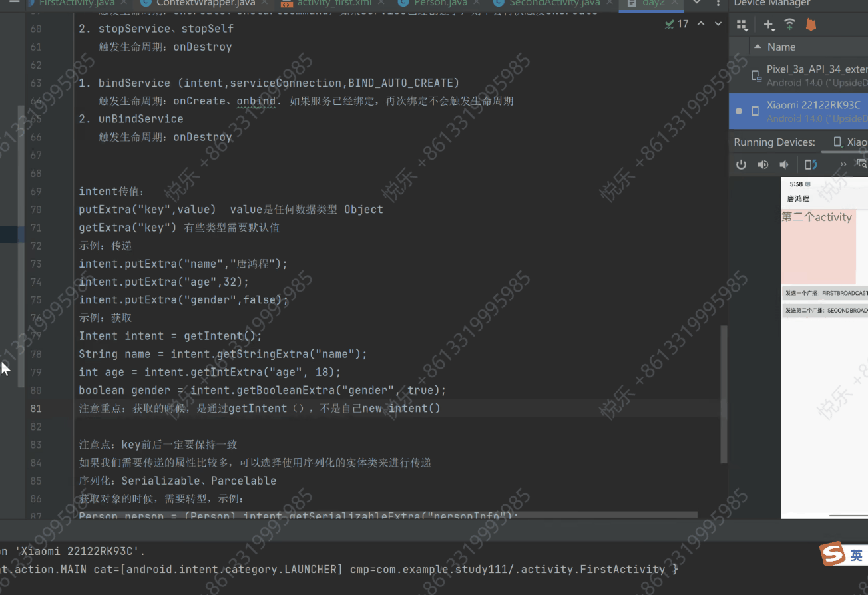Click the Sogou input method S icon
This screenshot has width=868, height=595.
[831, 554]
